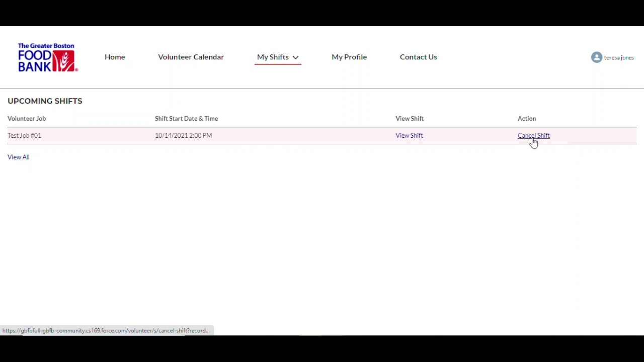This screenshot has width=644, height=362.
Task: Click the status bar URL preview
Action: pos(107,331)
